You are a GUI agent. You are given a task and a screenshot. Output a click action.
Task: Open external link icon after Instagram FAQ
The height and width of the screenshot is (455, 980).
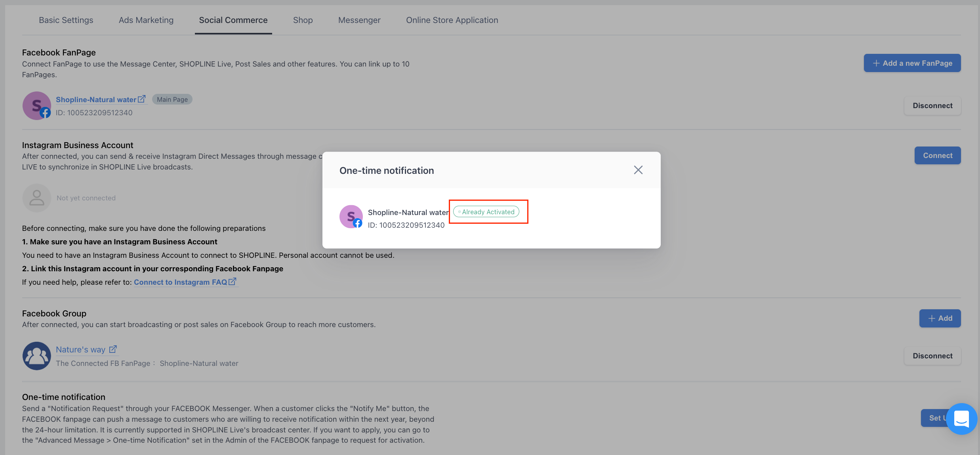click(233, 282)
